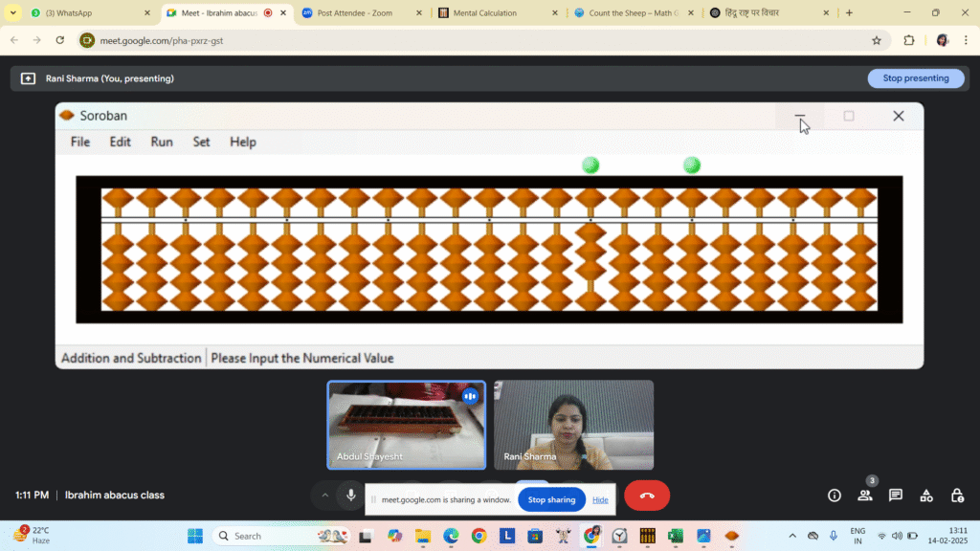Screen dimensions: 980x551
Task: Expand Chrome tab search dropdown
Action: 13,13
